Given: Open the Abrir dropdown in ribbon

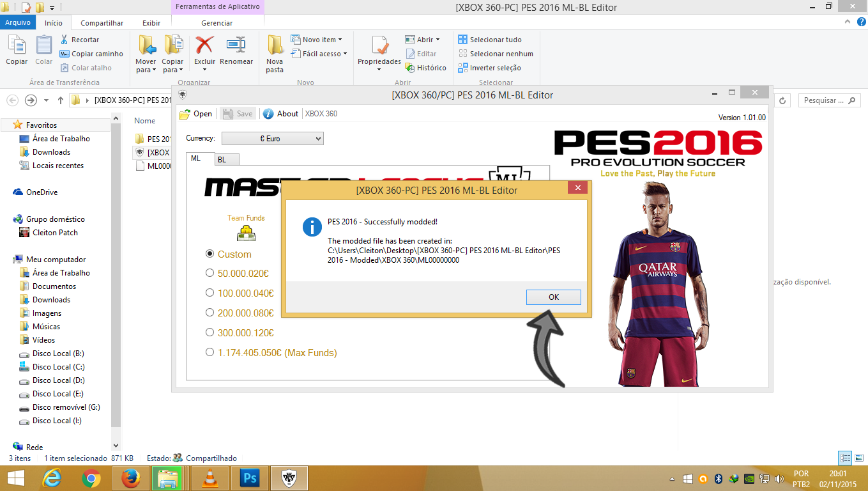Looking at the screenshot, I should point(423,40).
